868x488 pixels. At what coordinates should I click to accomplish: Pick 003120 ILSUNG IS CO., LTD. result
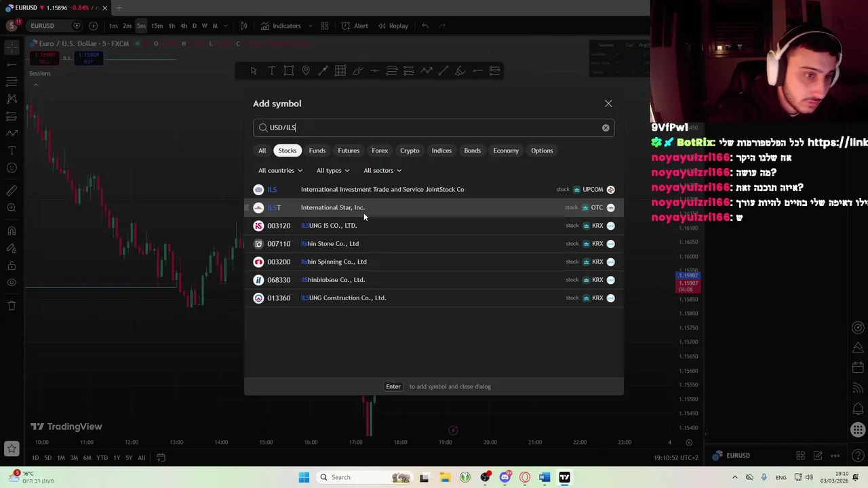click(x=434, y=226)
